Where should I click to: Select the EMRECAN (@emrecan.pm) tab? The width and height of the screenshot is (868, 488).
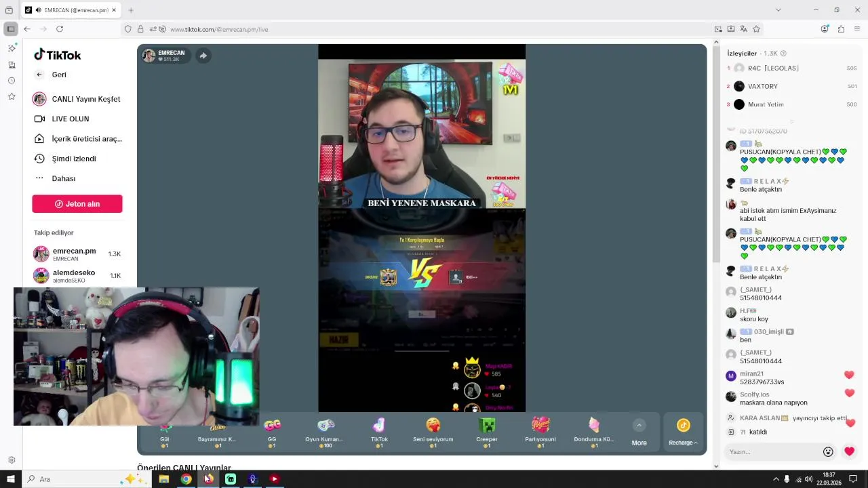point(71,10)
